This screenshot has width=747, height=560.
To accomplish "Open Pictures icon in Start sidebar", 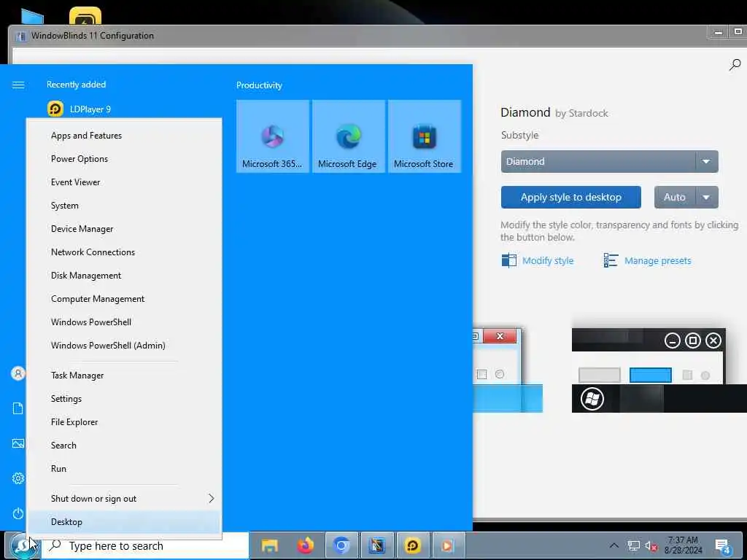I will [18, 444].
